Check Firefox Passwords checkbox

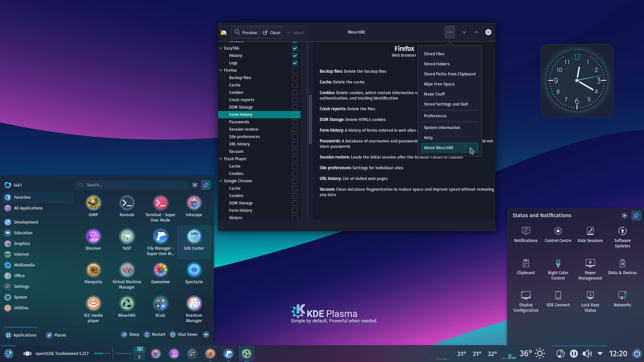294,122
